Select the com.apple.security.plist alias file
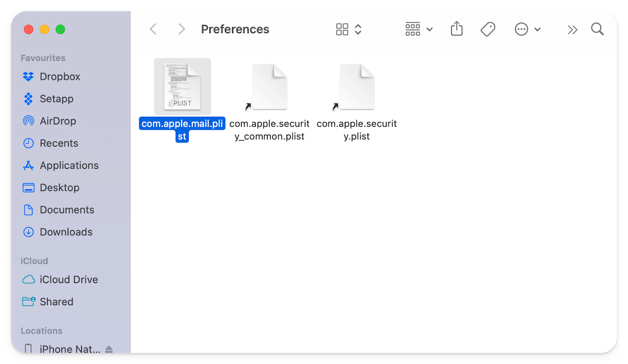 tap(357, 87)
